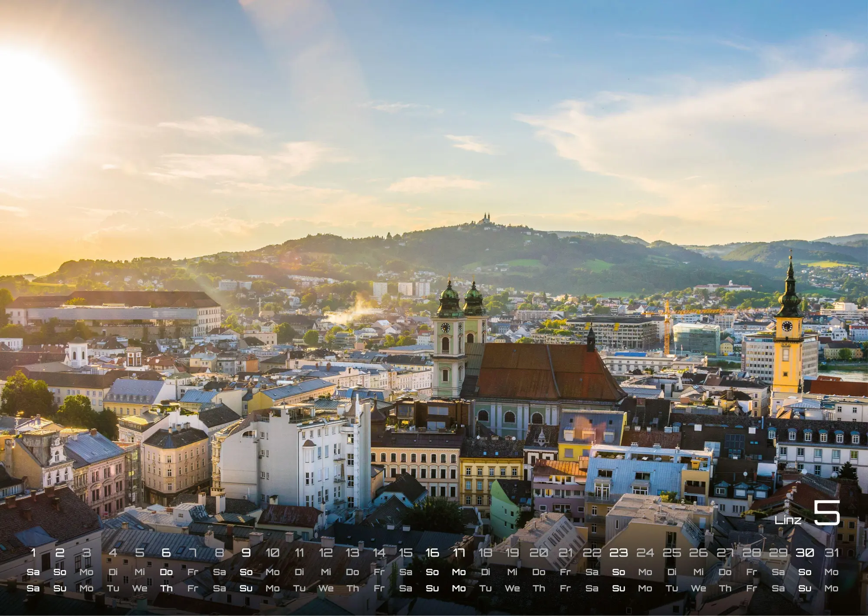Click German 'Mo' under day 17
The width and height of the screenshot is (868, 616).
point(459,572)
